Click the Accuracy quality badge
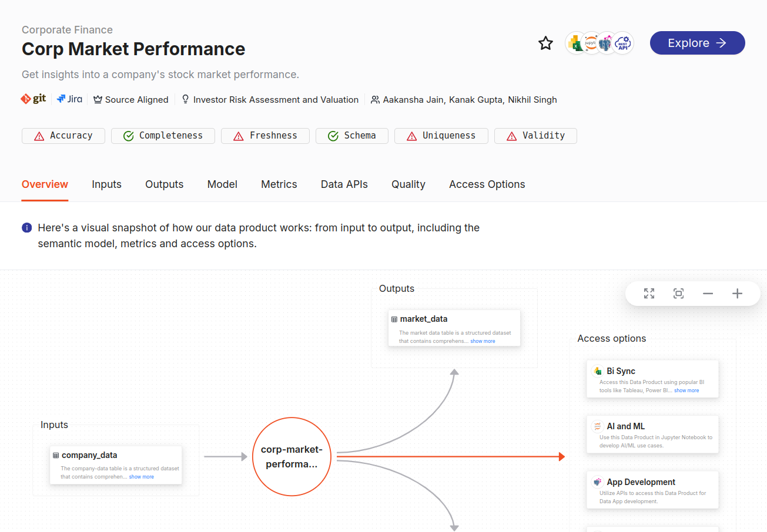The image size is (767, 532). coord(63,136)
